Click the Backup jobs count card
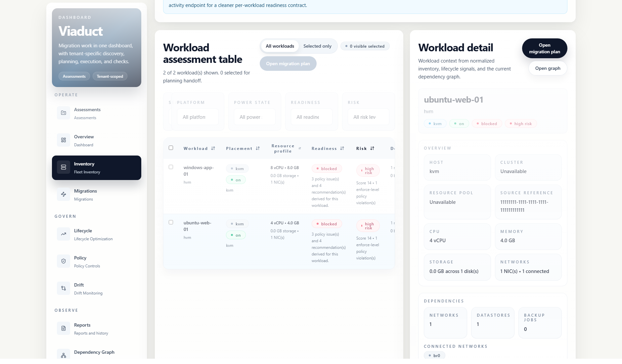622x364 pixels. coord(540,323)
